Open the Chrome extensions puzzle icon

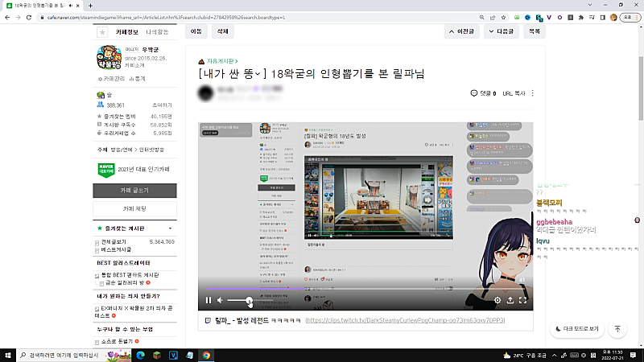tap(581, 18)
